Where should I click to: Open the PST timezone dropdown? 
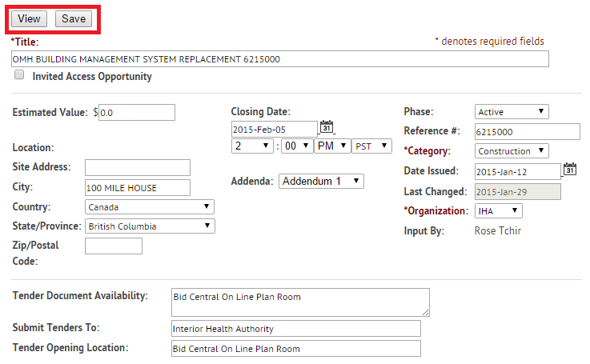(x=373, y=146)
